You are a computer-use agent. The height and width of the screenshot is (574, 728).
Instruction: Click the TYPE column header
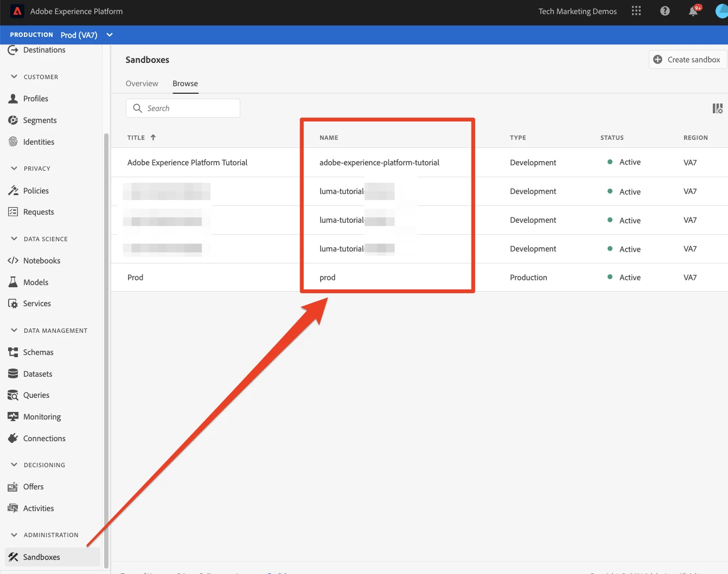coord(518,138)
